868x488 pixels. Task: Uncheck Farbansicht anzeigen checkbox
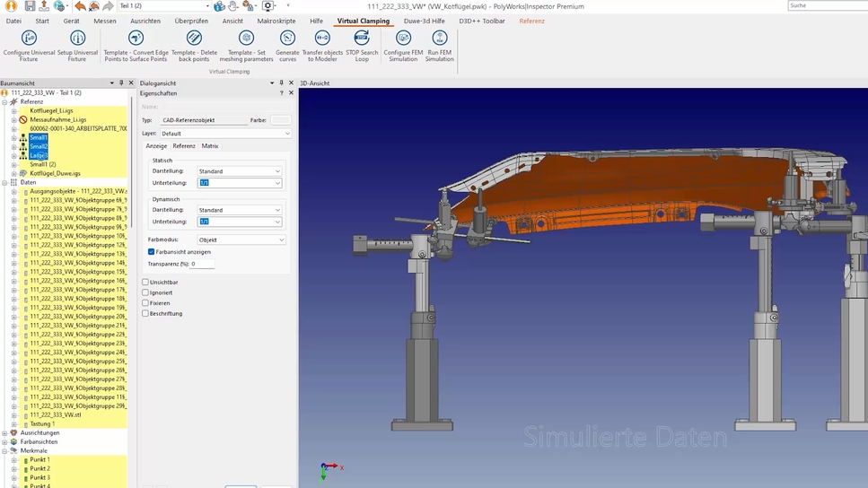click(x=152, y=252)
